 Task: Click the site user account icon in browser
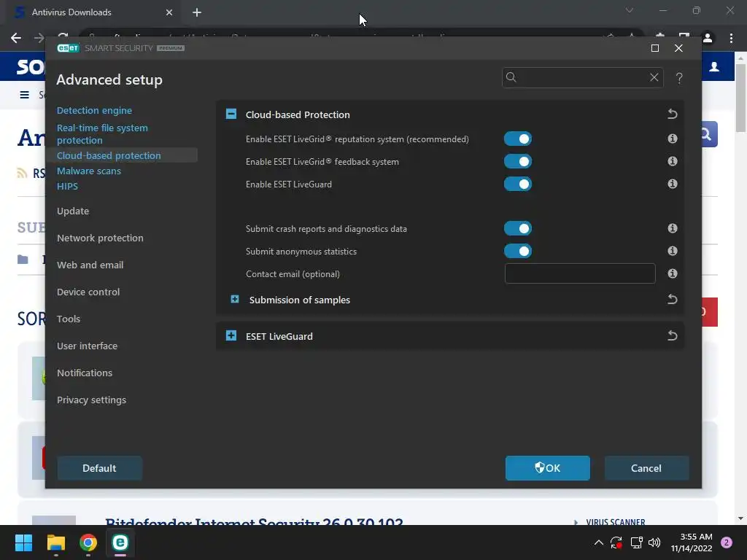[714, 66]
